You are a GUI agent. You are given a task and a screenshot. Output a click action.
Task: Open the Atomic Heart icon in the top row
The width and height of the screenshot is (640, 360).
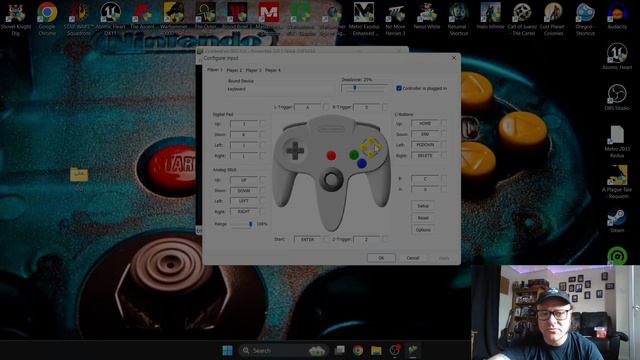[110, 18]
